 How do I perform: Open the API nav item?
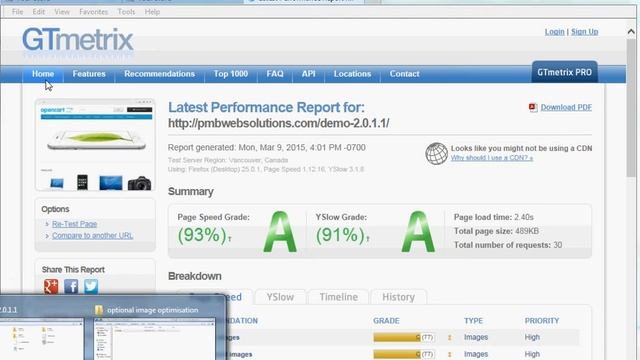pos(309,74)
